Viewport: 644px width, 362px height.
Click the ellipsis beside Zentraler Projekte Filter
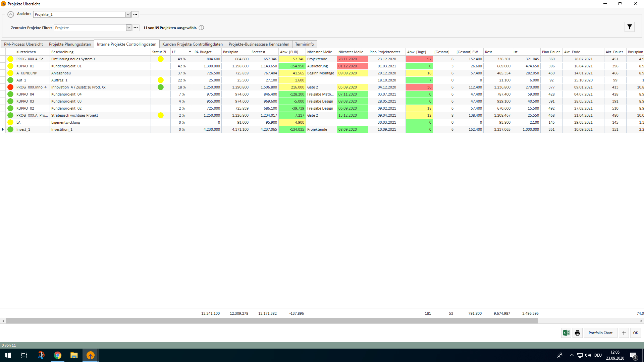pos(136,27)
